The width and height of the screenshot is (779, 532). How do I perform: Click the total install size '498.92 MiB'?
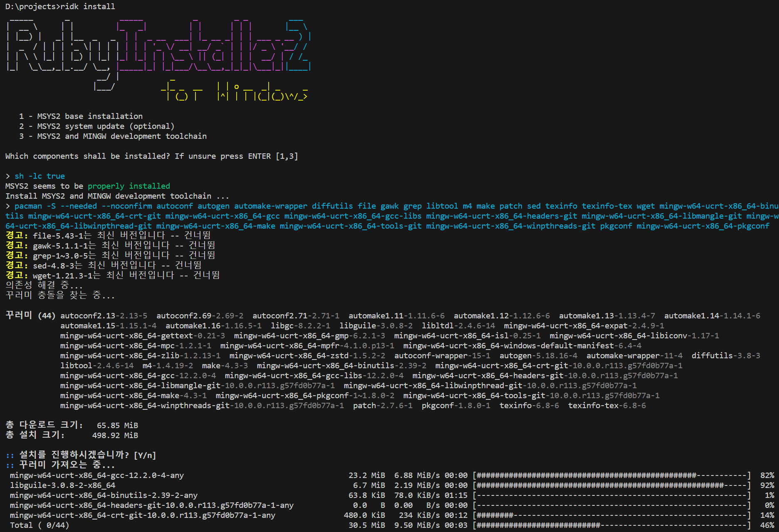(x=115, y=435)
